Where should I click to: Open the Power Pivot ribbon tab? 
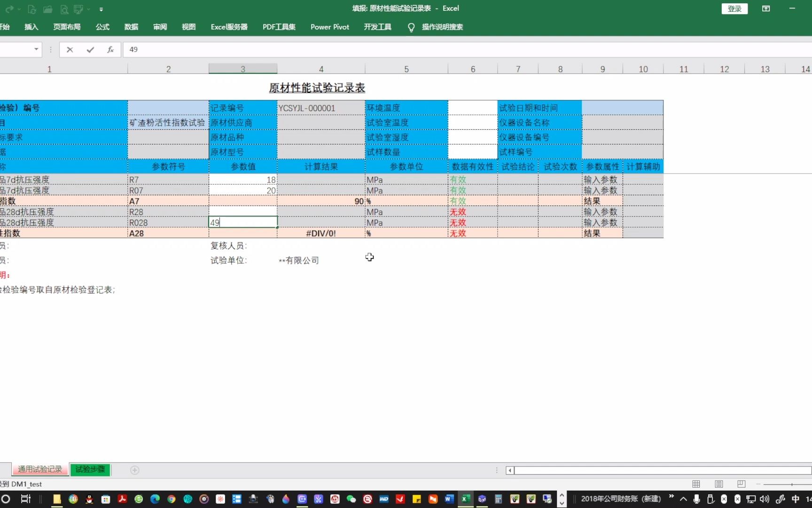click(330, 27)
